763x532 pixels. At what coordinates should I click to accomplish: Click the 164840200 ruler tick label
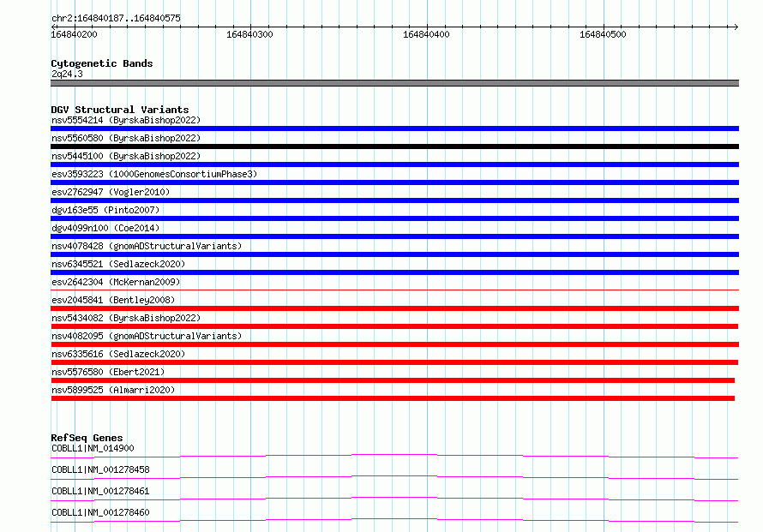(x=74, y=34)
